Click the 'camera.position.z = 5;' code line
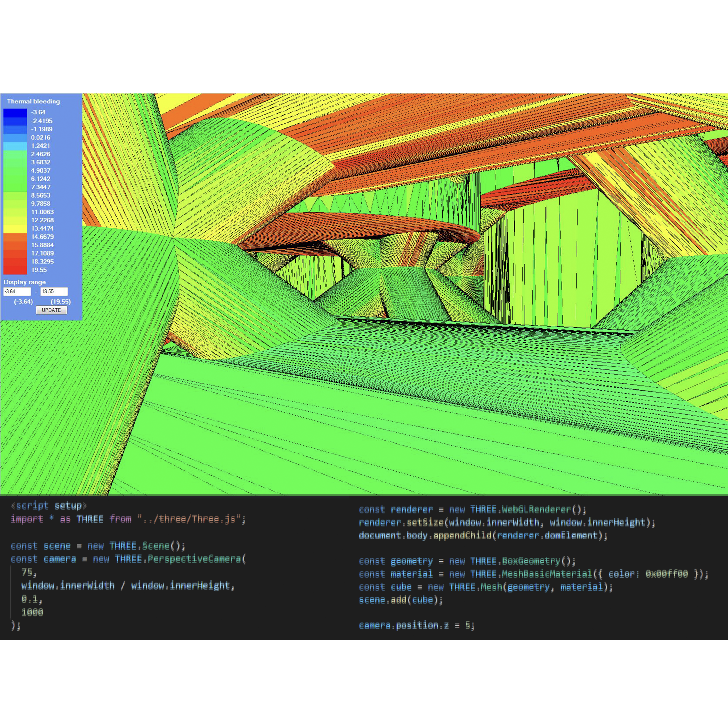This screenshot has width=728, height=727. (x=417, y=626)
